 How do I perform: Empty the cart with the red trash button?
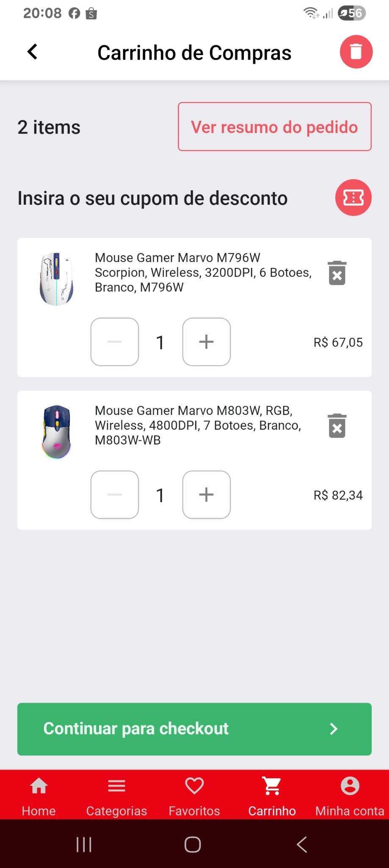click(x=356, y=52)
